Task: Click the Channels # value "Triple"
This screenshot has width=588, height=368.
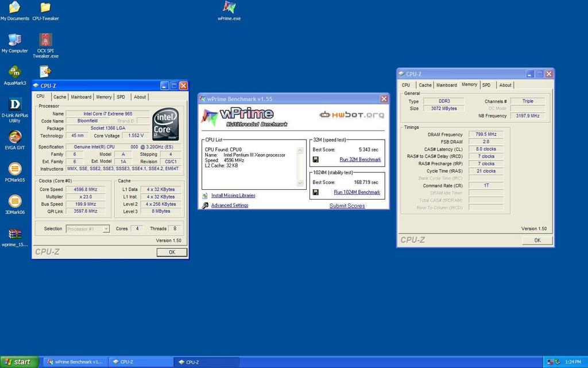Action: (x=528, y=101)
